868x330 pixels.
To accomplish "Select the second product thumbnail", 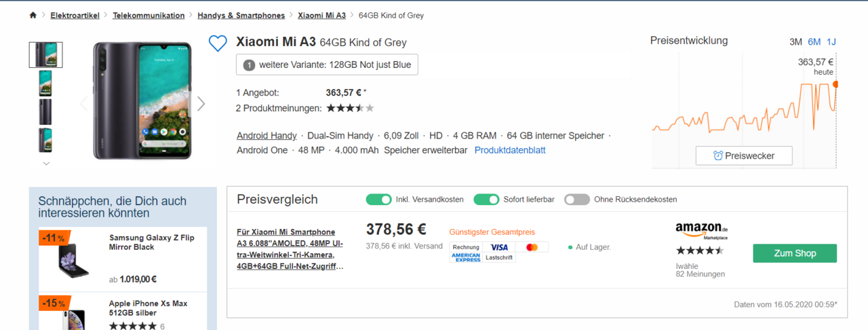I will click(x=45, y=83).
